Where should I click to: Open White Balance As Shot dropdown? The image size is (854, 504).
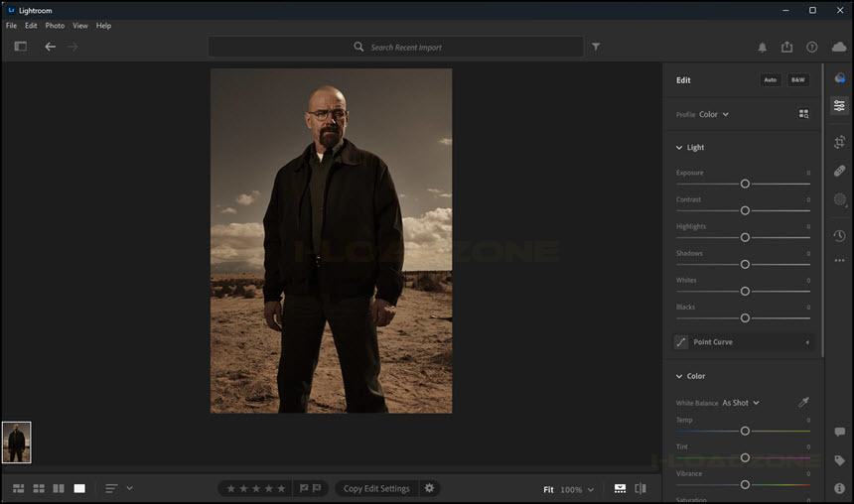[x=741, y=403]
